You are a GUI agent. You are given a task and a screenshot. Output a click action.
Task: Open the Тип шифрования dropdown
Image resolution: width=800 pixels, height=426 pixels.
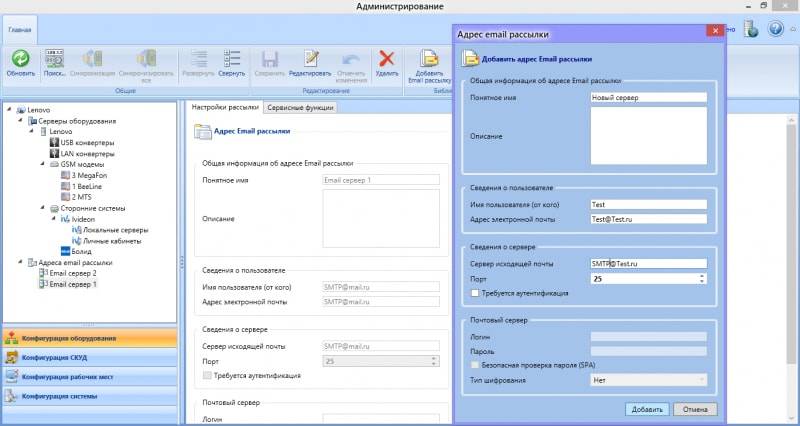(649, 380)
